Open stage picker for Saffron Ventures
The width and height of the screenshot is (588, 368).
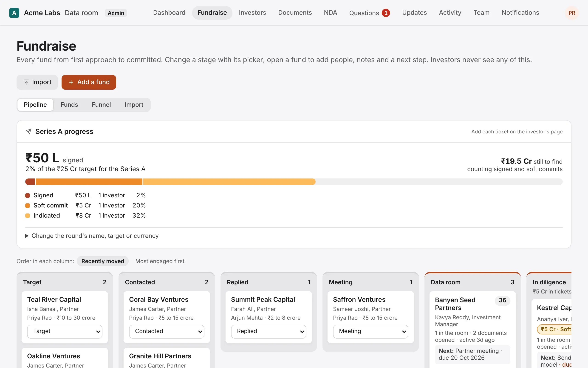[x=370, y=331]
